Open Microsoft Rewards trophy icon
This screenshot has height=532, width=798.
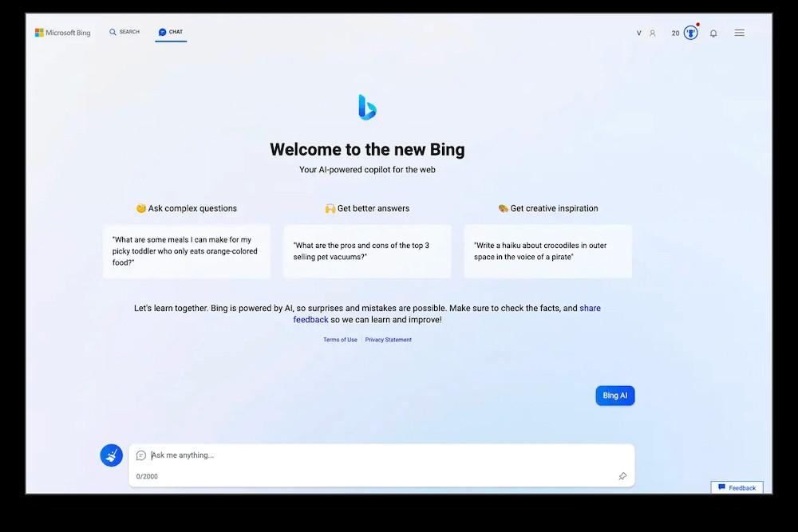click(690, 33)
